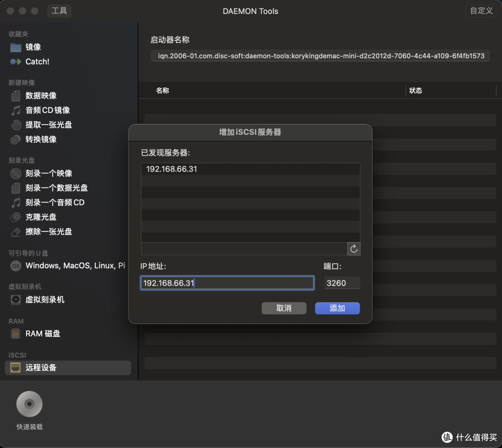Sort by the 状态 column header

click(x=416, y=91)
